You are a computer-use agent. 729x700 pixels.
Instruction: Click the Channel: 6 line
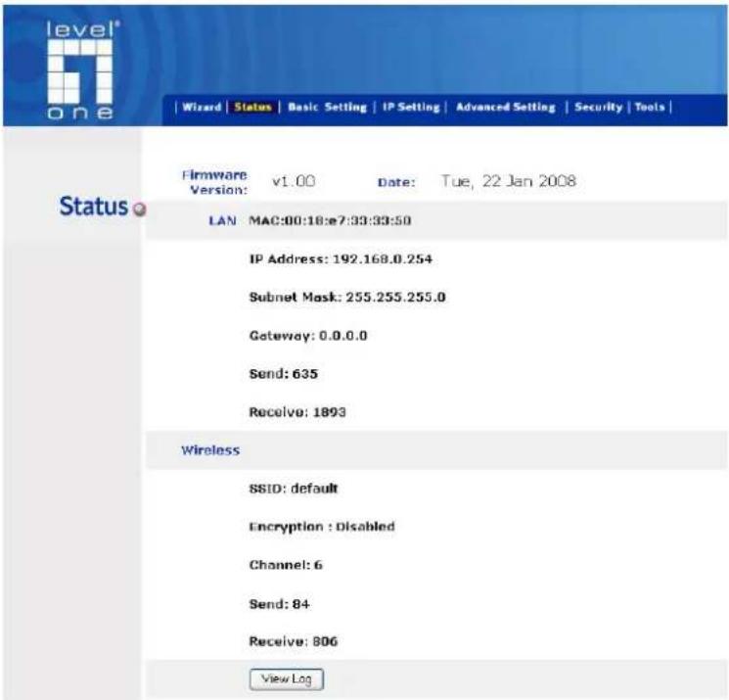286,565
